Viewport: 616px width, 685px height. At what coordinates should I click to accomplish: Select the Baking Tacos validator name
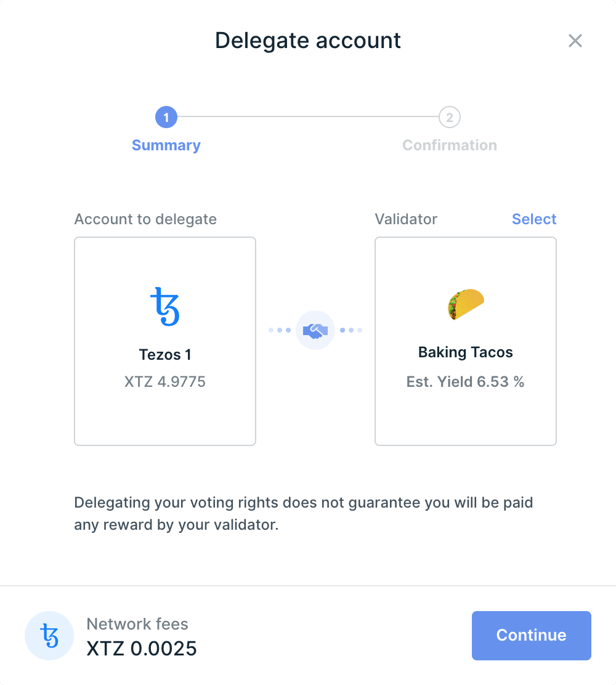coord(466,352)
